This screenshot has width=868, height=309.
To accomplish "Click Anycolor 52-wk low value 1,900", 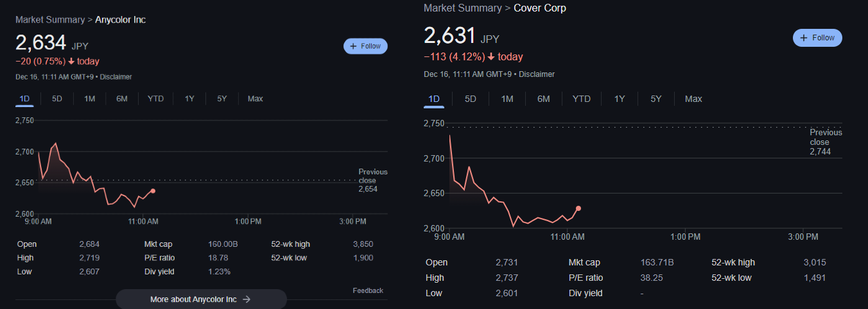I will [x=363, y=258].
